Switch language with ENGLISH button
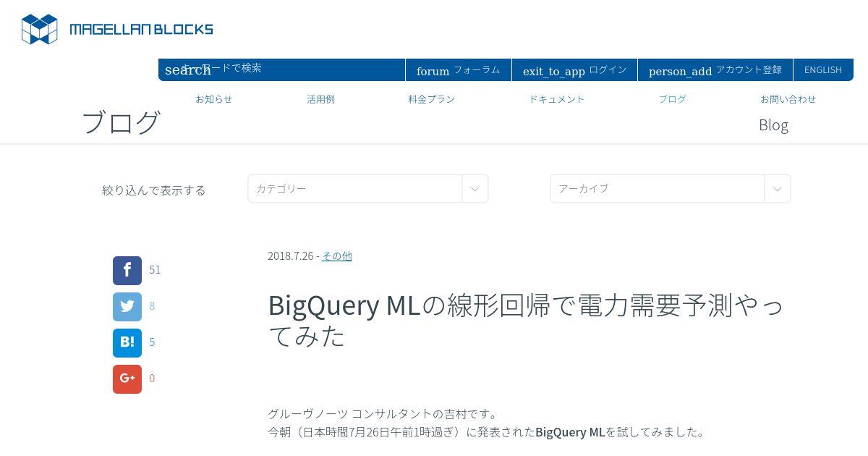 tap(823, 70)
